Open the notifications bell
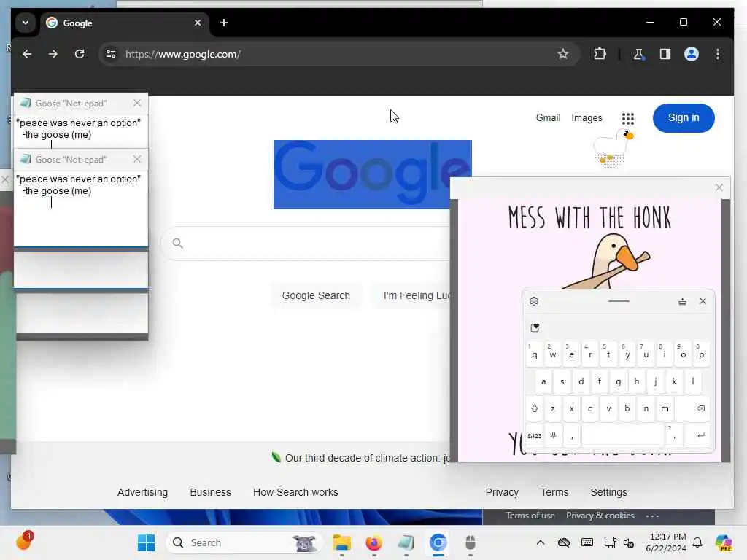The image size is (747, 560). point(697,542)
